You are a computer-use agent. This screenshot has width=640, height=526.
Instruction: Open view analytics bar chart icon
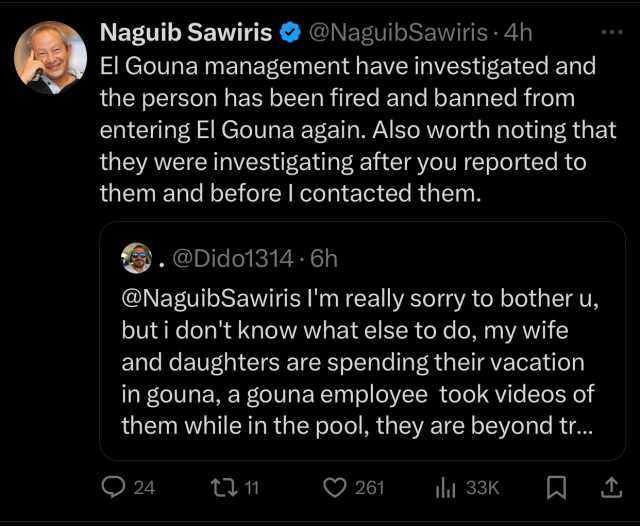coord(445,487)
